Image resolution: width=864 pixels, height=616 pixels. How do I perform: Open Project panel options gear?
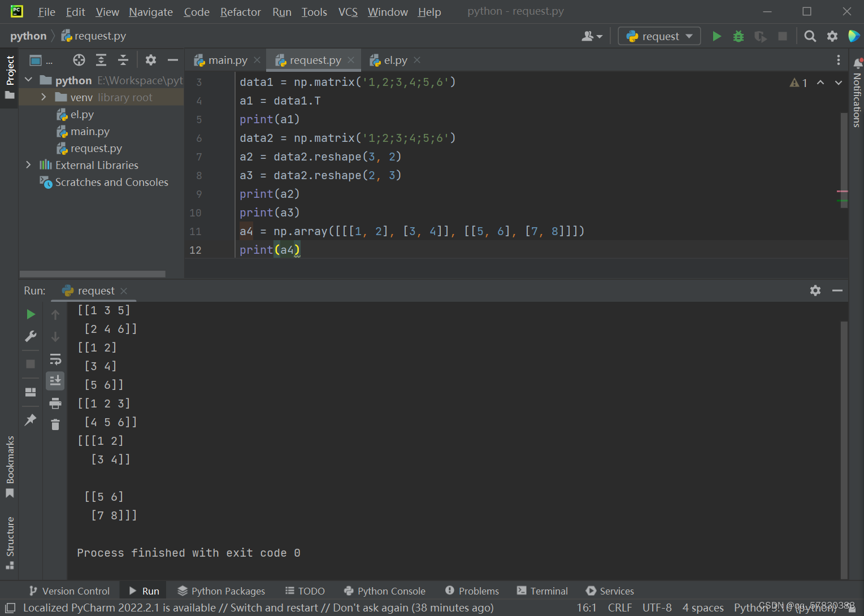coord(150,60)
